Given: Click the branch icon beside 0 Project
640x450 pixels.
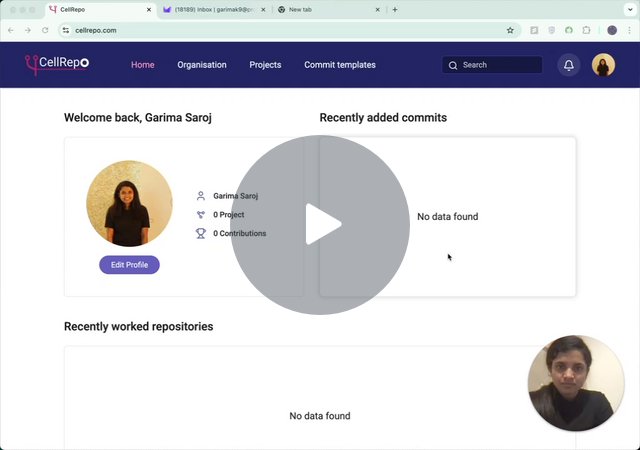Looking at the screenshot, I should (x=200, y=215).
